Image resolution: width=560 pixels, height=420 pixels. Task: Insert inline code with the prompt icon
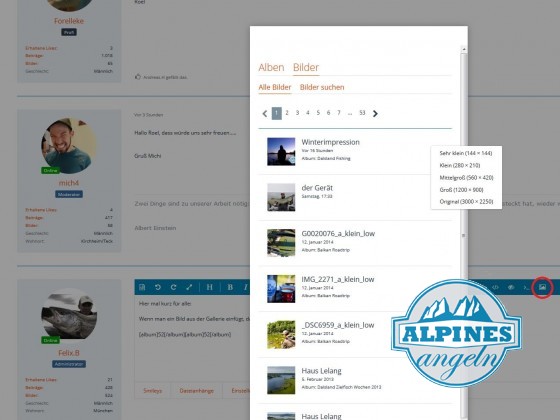tap(526, 287)
